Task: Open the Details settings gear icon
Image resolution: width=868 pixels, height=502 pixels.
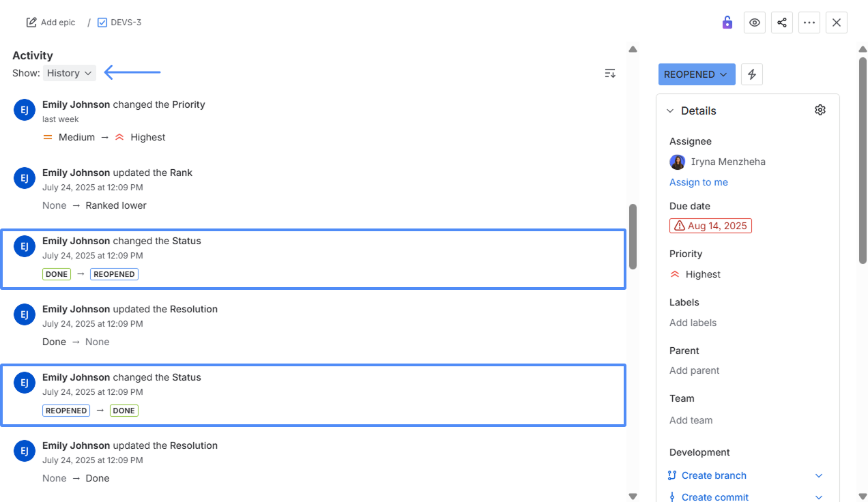Action: click(820, 109)
